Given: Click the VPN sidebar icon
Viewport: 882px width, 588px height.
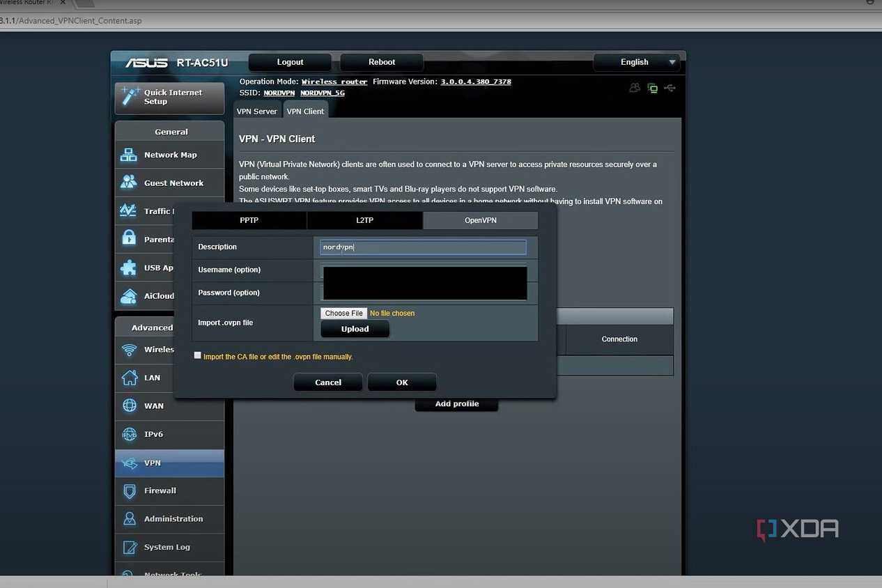Looking at the screenshot, I should 130,463.
